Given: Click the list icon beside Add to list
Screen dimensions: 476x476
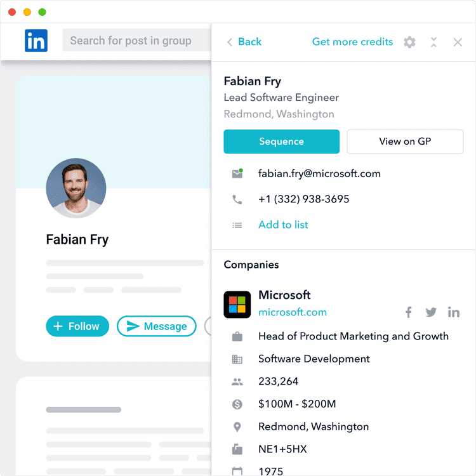Looking at the screenshot, I should tap(237, 225).
